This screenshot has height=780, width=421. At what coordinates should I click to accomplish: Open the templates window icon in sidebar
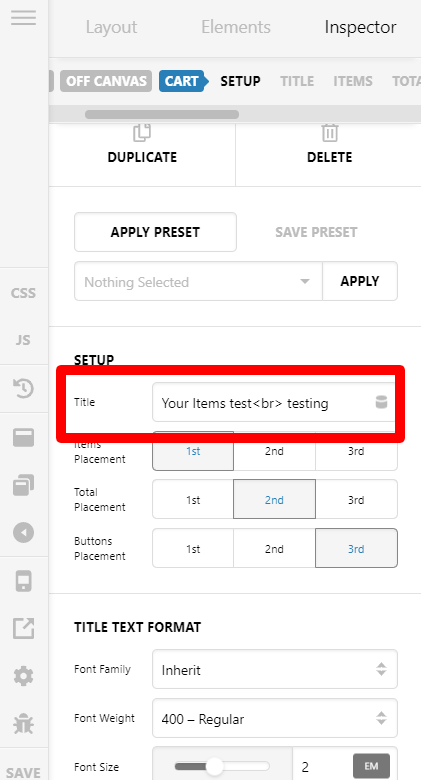pyautogui.click(x=23, y=437)
